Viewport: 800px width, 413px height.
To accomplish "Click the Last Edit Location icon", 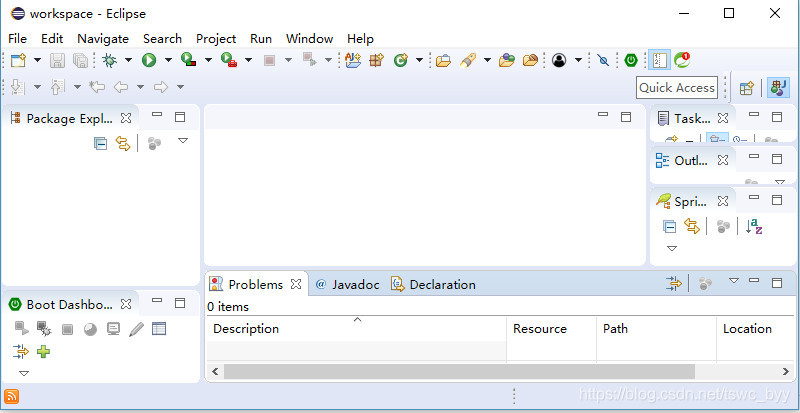I will (97, 87).
